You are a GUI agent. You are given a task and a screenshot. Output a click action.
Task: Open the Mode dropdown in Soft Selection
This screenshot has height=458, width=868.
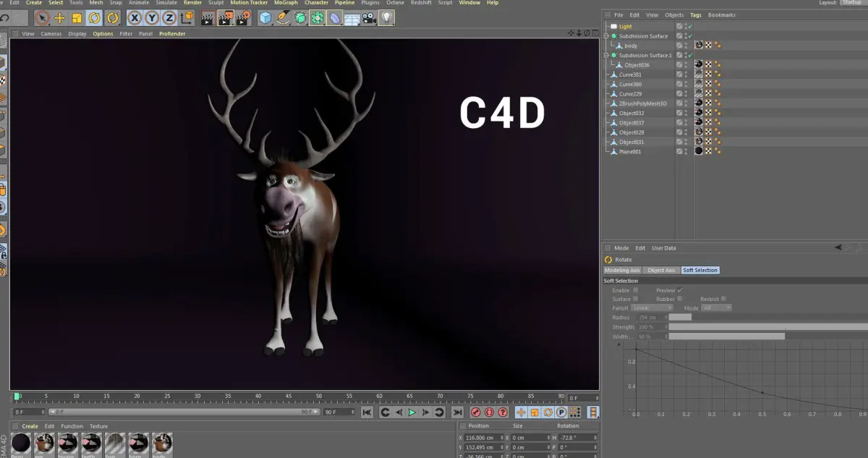(x=717, y=308)
